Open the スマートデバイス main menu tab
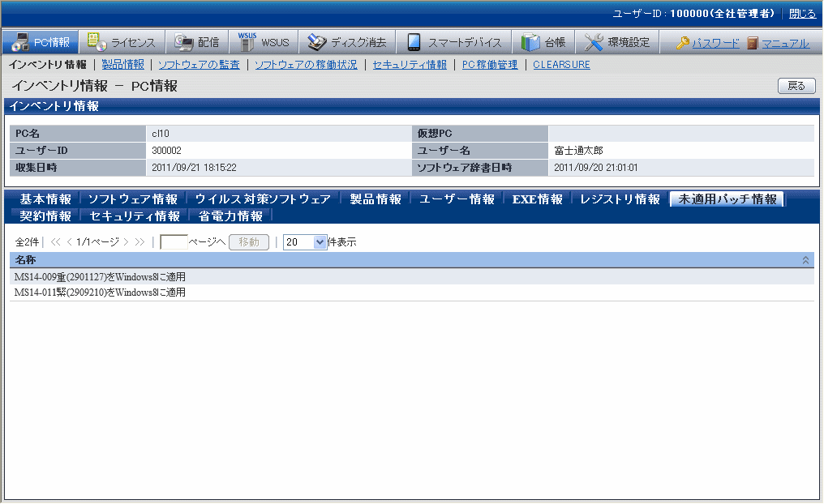 pyautogui.click(x=454, y=42)
